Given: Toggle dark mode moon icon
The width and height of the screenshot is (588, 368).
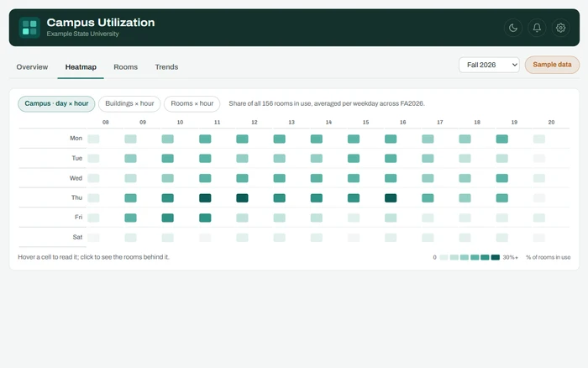Looking at the screenshot, I should [x=513, y=28].
